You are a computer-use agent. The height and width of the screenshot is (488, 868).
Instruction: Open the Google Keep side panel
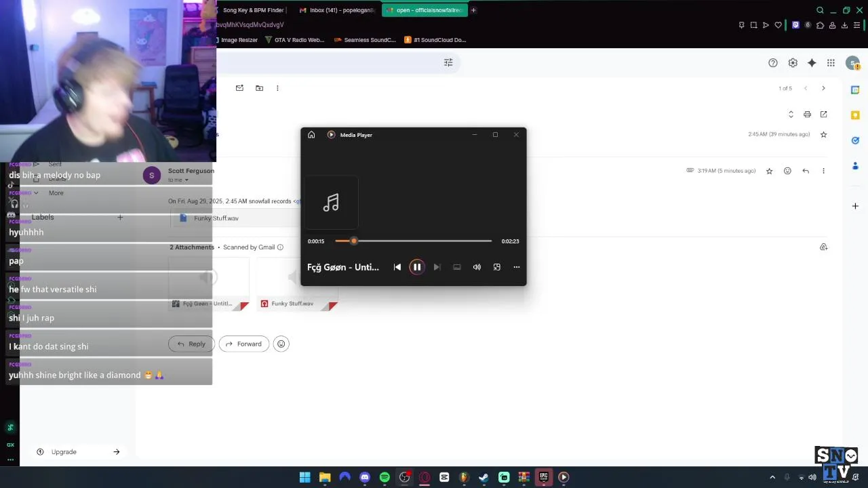(x=855, y=115)
